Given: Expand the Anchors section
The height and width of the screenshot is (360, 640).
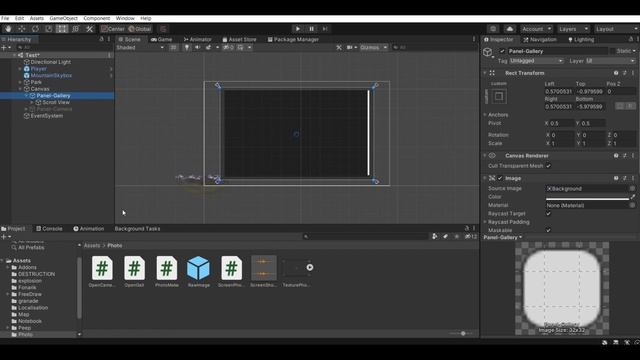Looking at the screenshot, I should pos(485,115).
